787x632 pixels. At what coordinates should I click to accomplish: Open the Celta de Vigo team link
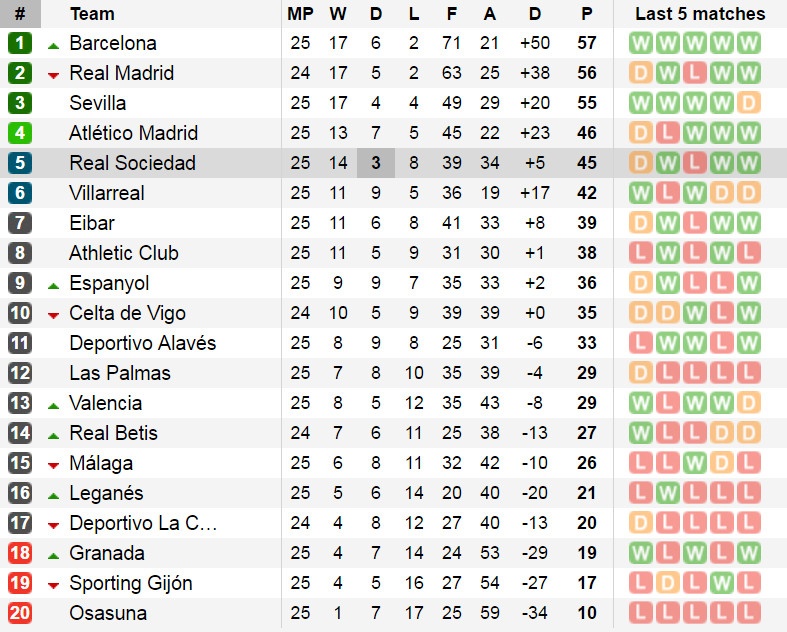point(127,314)
